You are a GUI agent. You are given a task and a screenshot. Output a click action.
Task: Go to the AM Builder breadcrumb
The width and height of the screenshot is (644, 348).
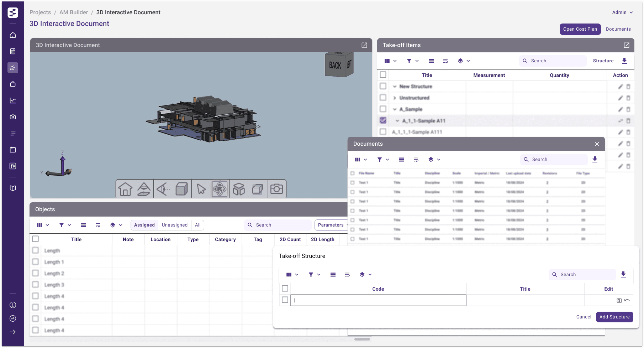[x=74, y=12]
